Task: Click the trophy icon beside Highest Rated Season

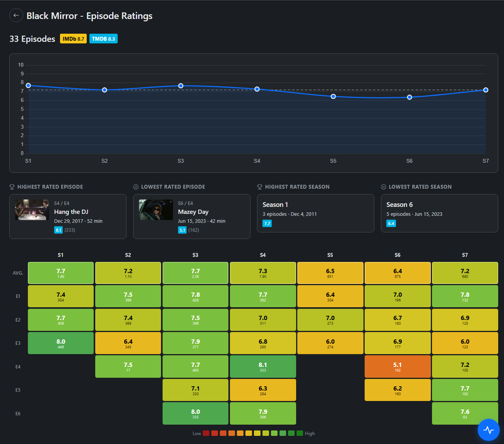Action: pos(260,187)
